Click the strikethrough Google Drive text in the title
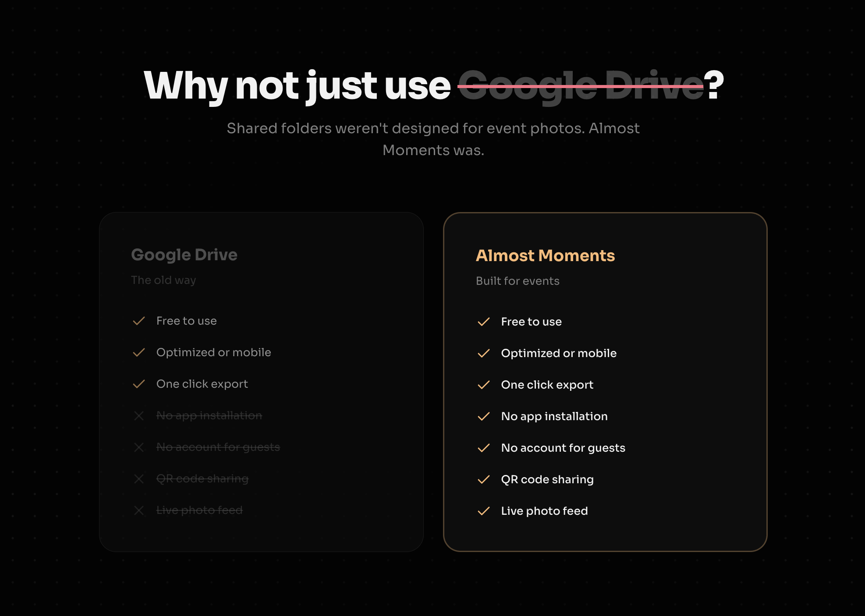865x616 pixels. coord(581,87)
